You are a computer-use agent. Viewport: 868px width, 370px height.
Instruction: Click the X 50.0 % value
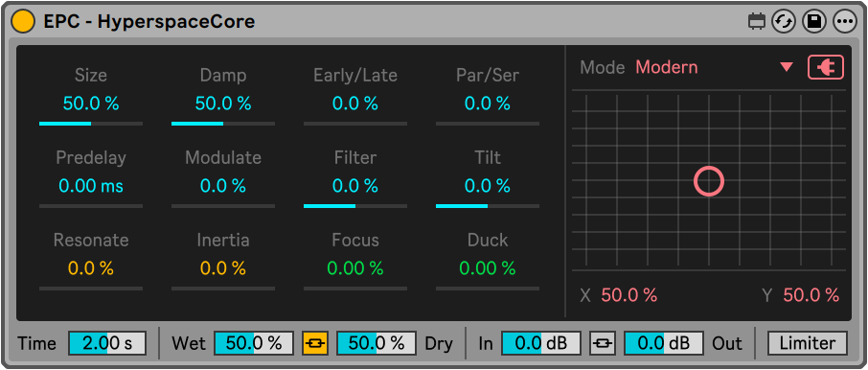click(629, 295)
